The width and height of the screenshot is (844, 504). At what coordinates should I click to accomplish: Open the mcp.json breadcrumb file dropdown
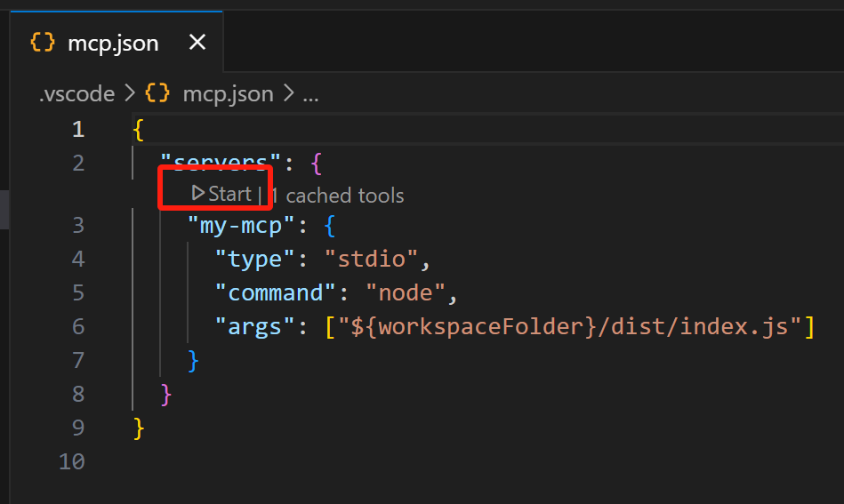tap(228, 93)
